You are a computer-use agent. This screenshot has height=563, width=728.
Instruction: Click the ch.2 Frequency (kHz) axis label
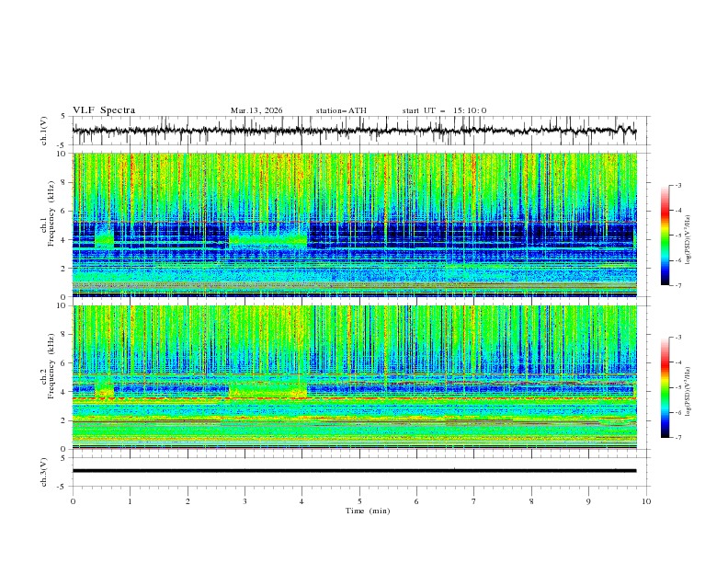click(x=48, y=366)
